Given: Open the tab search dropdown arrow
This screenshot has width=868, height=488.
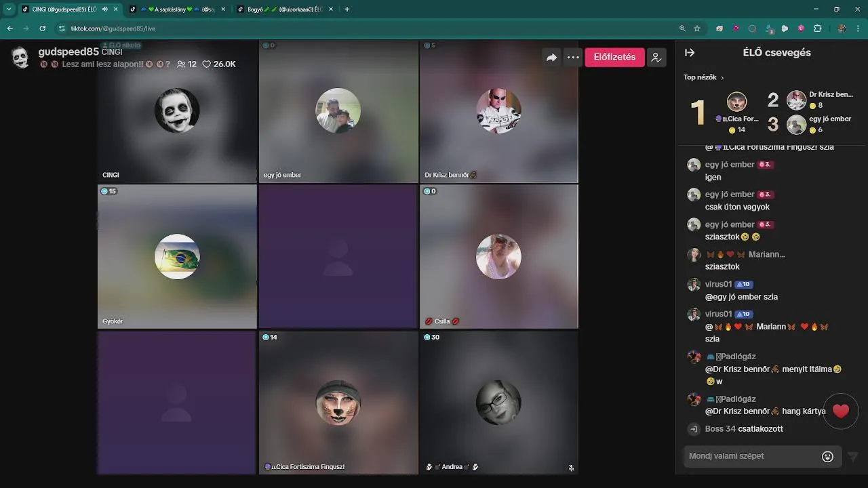Looking at the screenshot, I should (x=9, y=9).
